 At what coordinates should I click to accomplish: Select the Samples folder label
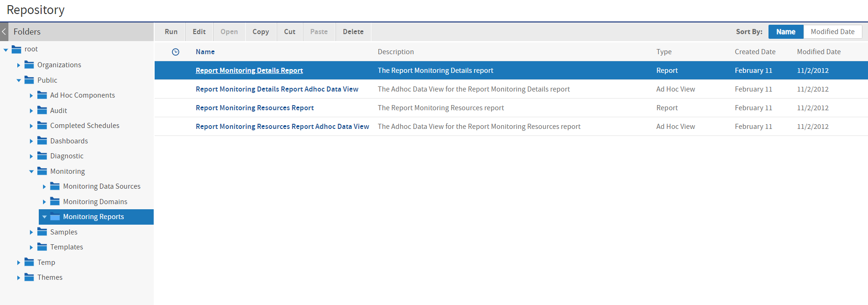[64, 232]
